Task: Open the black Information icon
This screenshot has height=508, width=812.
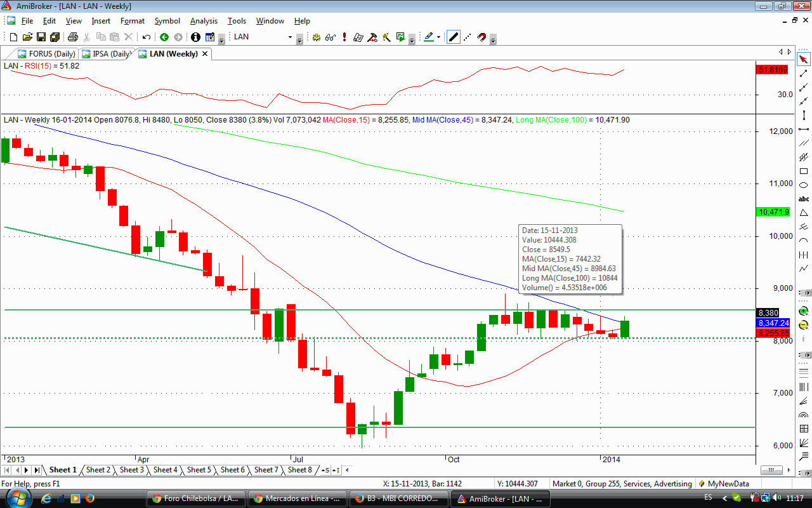Action: pyautogui.click(x=195, y=37)
